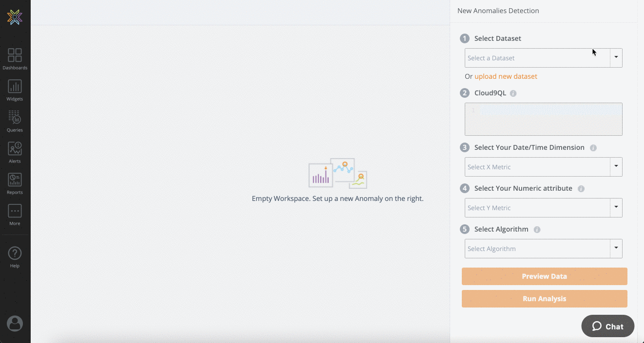The width and height of the screenshot is (644, 343).
Task: Click the Knowi logo icon
Action: tap(15, 17)
